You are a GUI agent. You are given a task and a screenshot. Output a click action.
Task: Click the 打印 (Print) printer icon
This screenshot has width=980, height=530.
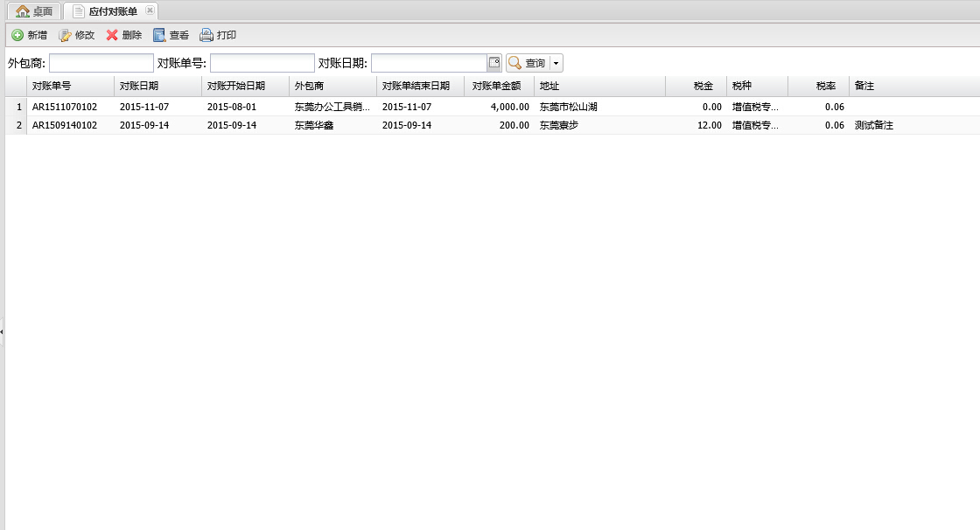pyautogui.click(x=206, y=35)
